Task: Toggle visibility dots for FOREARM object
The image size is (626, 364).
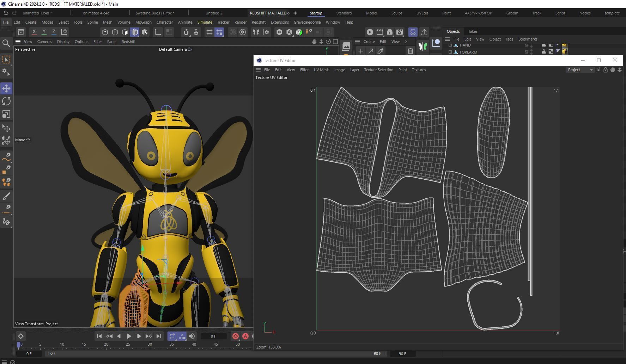Action: 531,52
